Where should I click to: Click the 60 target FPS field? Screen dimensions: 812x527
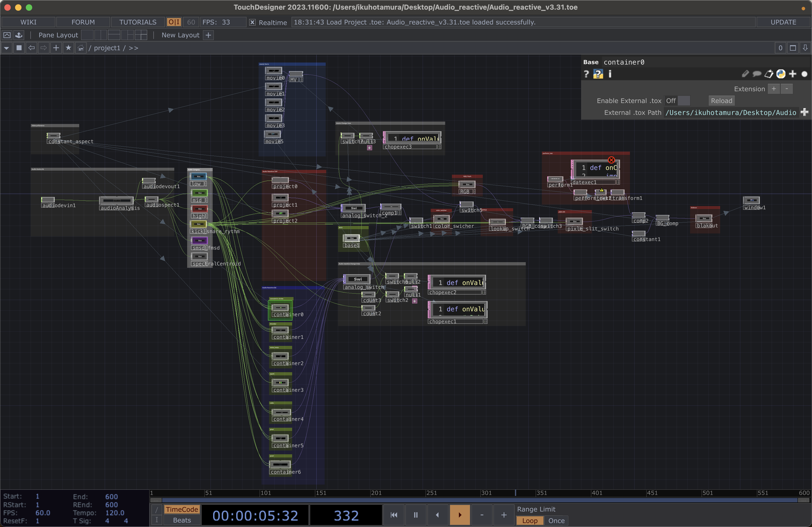click(191, 22)
